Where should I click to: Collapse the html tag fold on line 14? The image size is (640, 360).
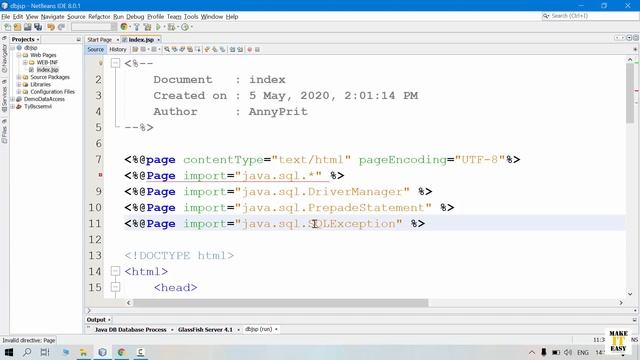pyautogui.click(x=116, y=271)
